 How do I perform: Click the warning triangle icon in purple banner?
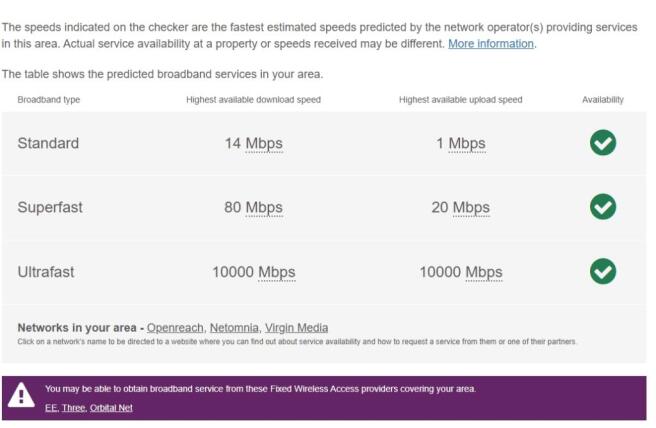[x=21, y=396]
